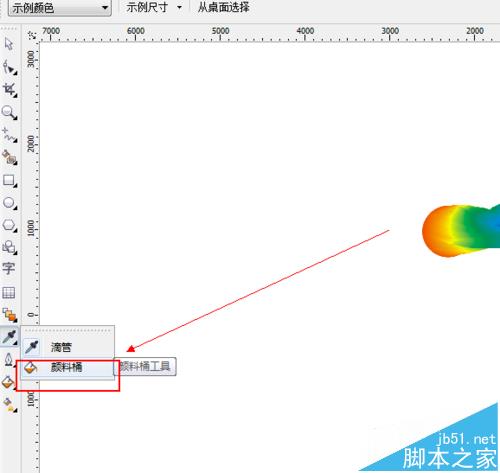Select the Basic Shapes tool

click(x=9, y=247)
